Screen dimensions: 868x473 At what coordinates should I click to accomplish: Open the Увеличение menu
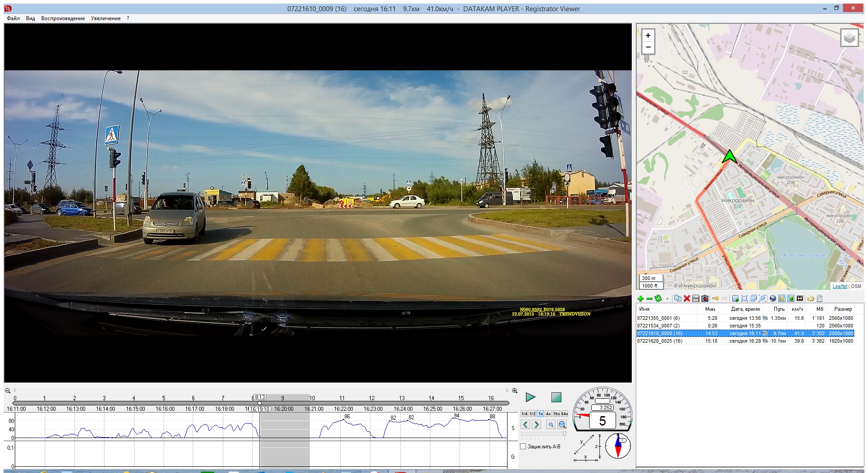[105, 18]
